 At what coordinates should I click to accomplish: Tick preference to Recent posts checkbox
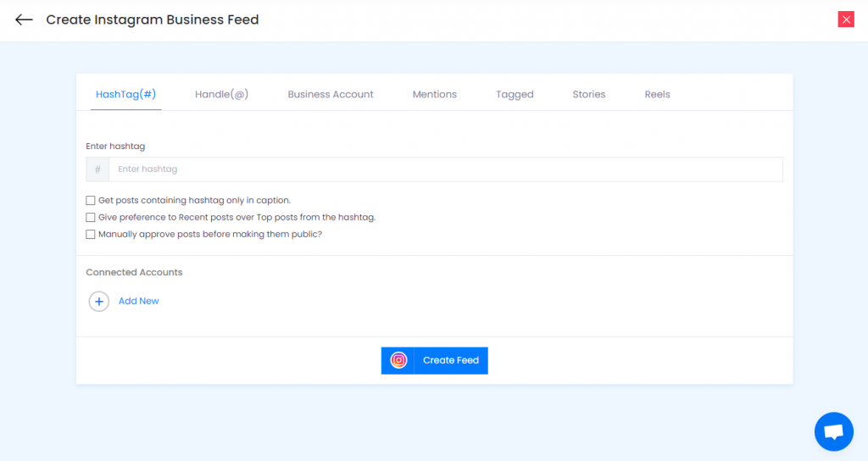(90, 218)
